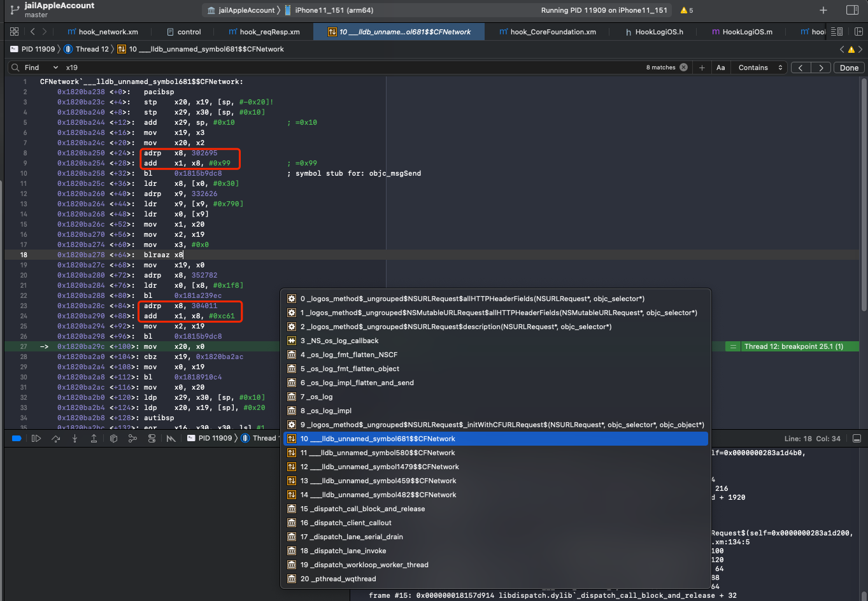This screenshot has height=601, width=868.
Task: Click the navigator grid icon near the back arrows
Action: click(x=14, y=31)
